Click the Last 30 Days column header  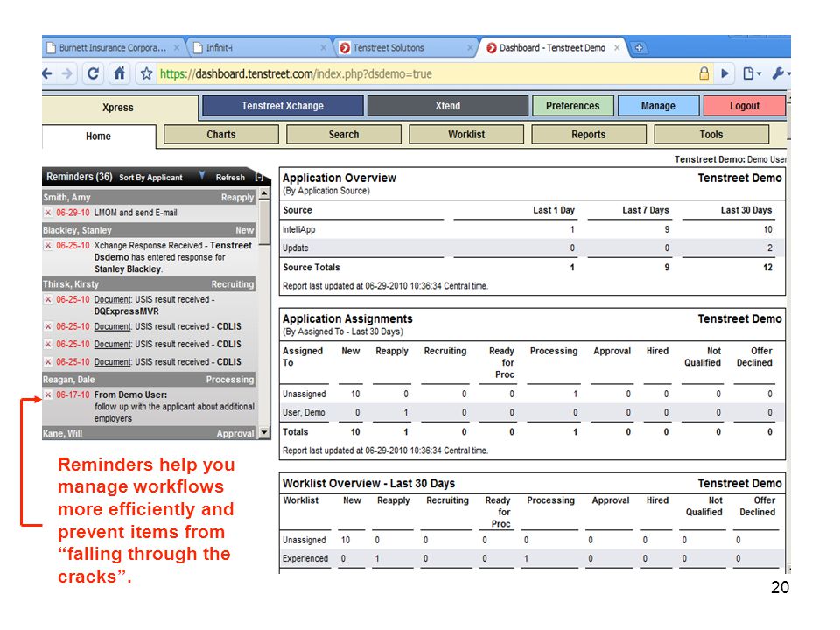746,210
